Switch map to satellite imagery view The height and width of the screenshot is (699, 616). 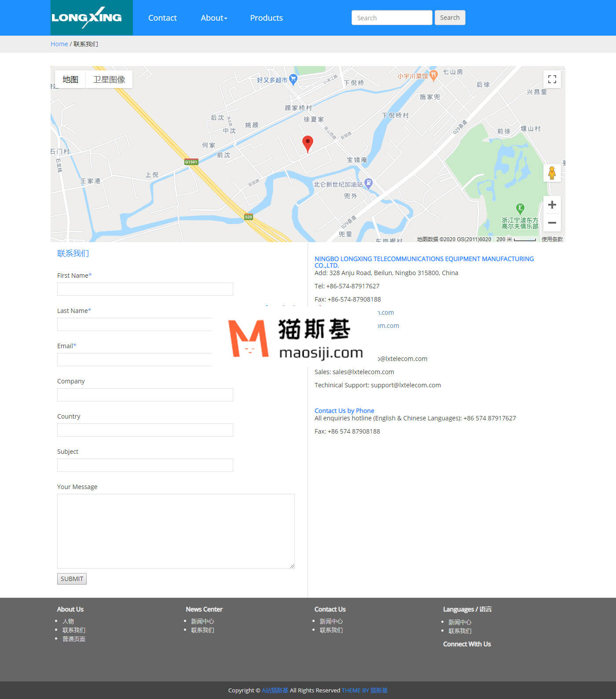(x=109, y=79)
